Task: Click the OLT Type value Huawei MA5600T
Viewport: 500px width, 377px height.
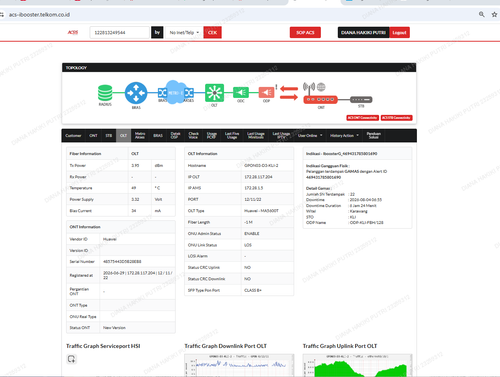Action: click(x=261, y=211)
